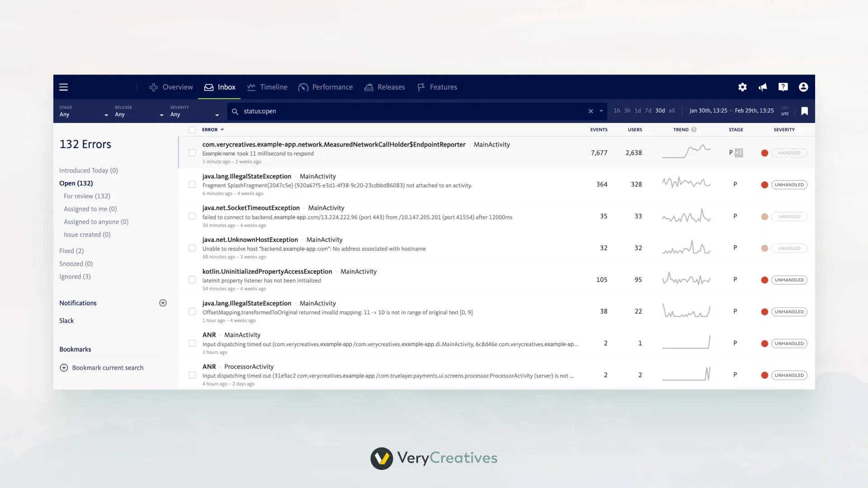
Task: Tick the select-all errors checkbox
Action: point(192,130)
